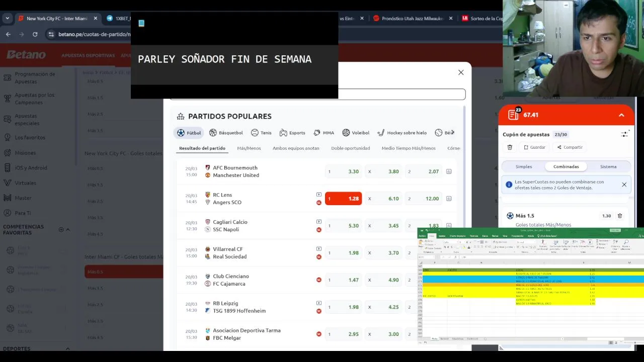This screenshot has width=644, height=362.
Task: Pick Asociacion Deportiva Tarma odds 2.95
Action: point(343,334)
